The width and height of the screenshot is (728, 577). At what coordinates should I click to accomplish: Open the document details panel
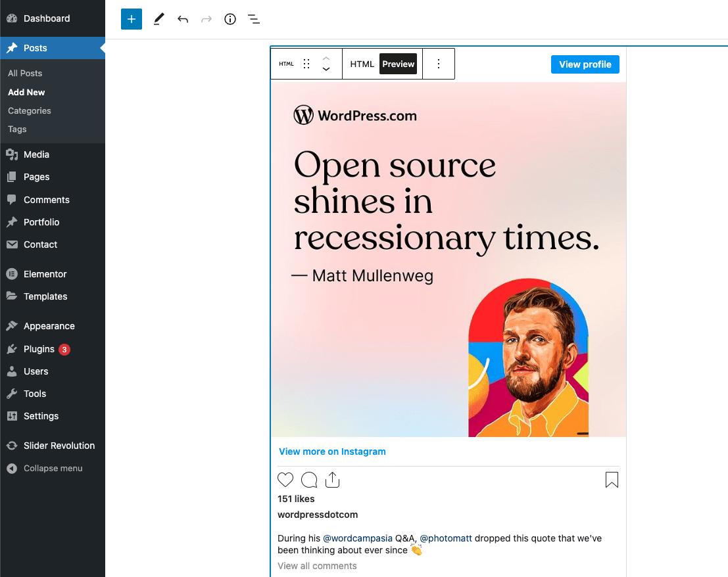[x=230, y=19]
